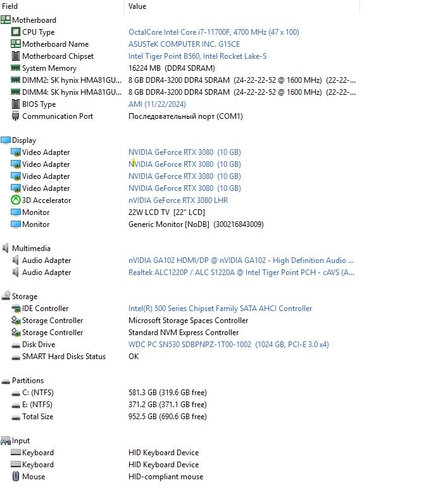Click the Последовательный порт (COM1) value
This screenshot has width=448, height=490.
(x=185, y=116)
